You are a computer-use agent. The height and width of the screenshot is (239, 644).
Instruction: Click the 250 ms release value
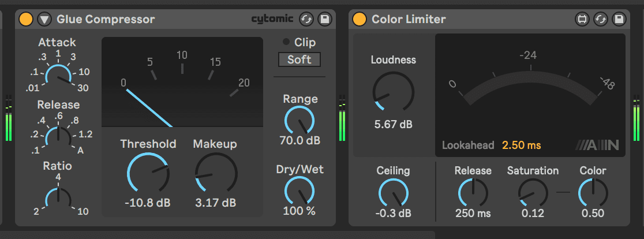[473, 213]
